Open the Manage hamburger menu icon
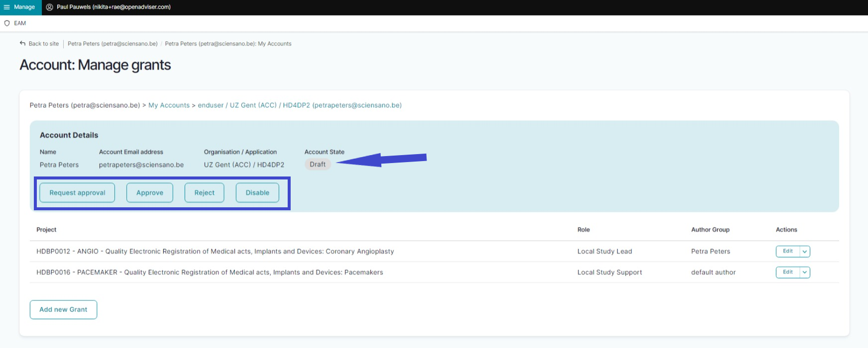This screenshot has width=868, height=348. [x=7, y=7]
